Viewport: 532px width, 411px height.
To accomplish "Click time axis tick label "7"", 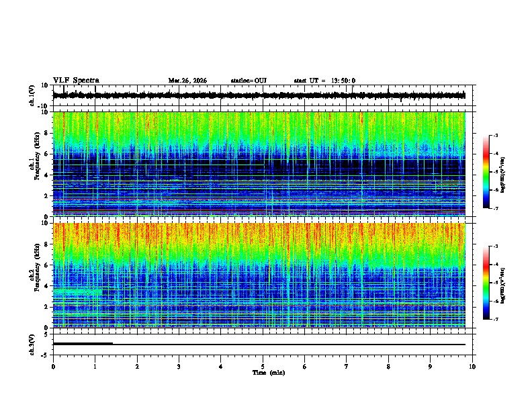I will [x=347, y=367].
